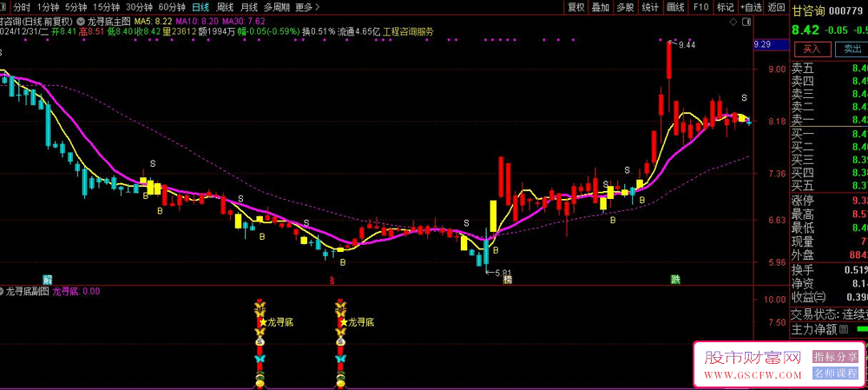Image resolution: width=868 pixels, height=390 pixels.
Task: Click the 跌 marker on the chart timeline
Action: pos(675,280)
